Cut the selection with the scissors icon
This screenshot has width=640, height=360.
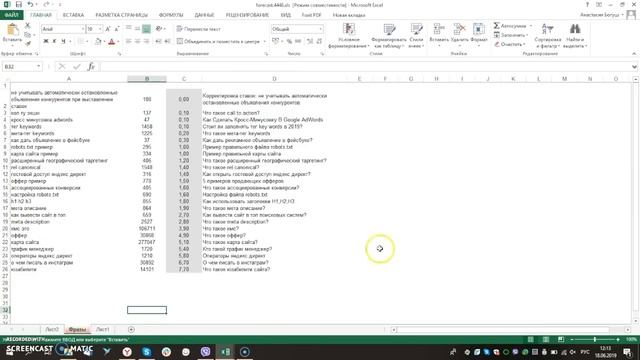tap(28, 26)
